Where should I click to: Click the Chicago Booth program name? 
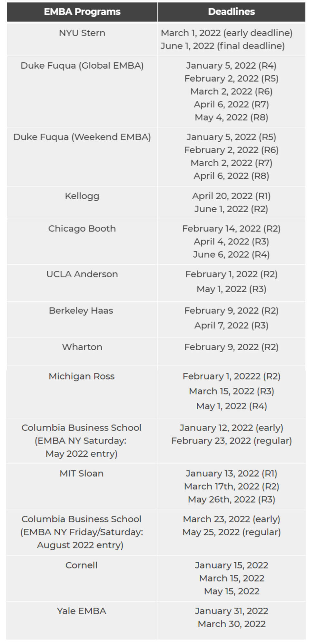82,229
